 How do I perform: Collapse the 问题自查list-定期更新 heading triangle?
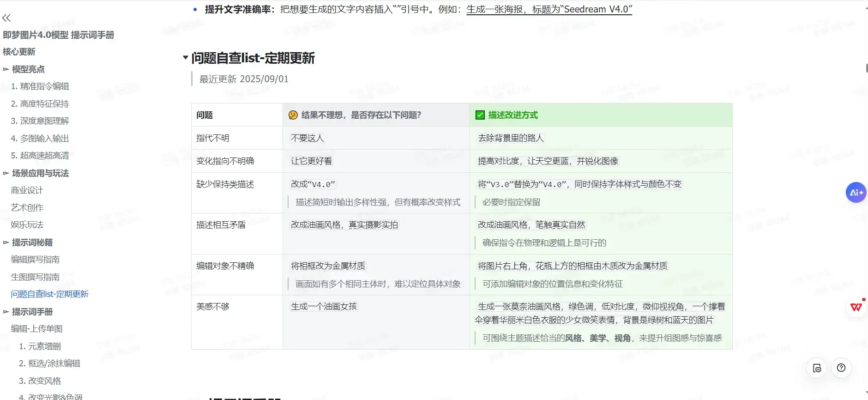click(186, 58)
